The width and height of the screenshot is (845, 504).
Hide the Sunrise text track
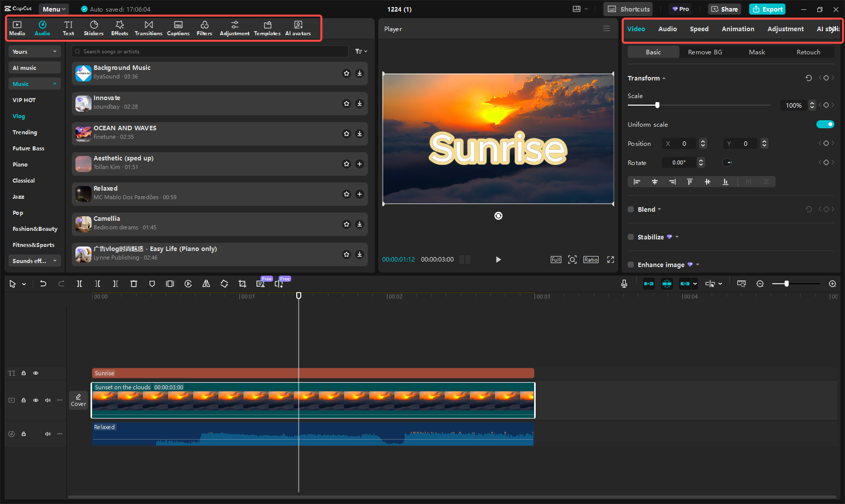pos(36,373)
